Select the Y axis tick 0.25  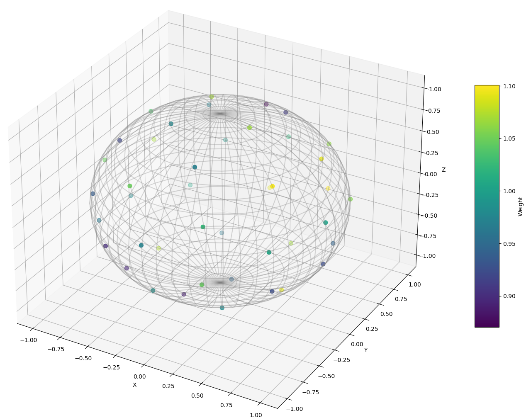pyautogui.click(x=371, y=329)
